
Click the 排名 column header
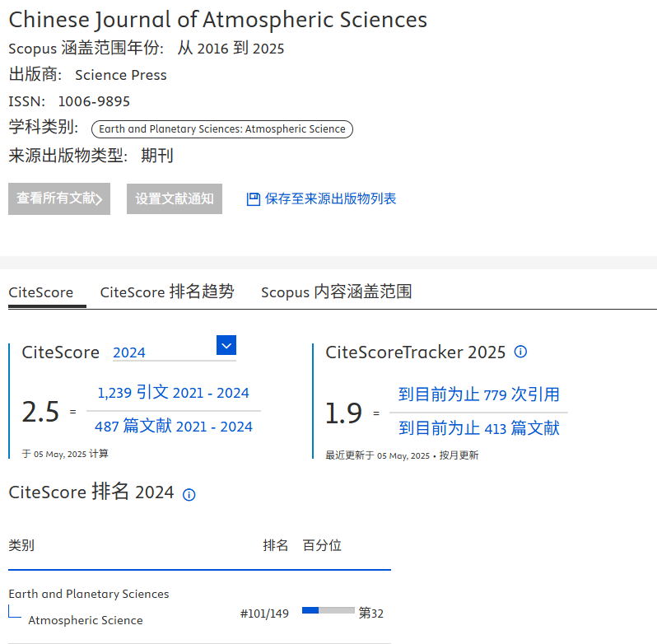(x=276, y=545)
